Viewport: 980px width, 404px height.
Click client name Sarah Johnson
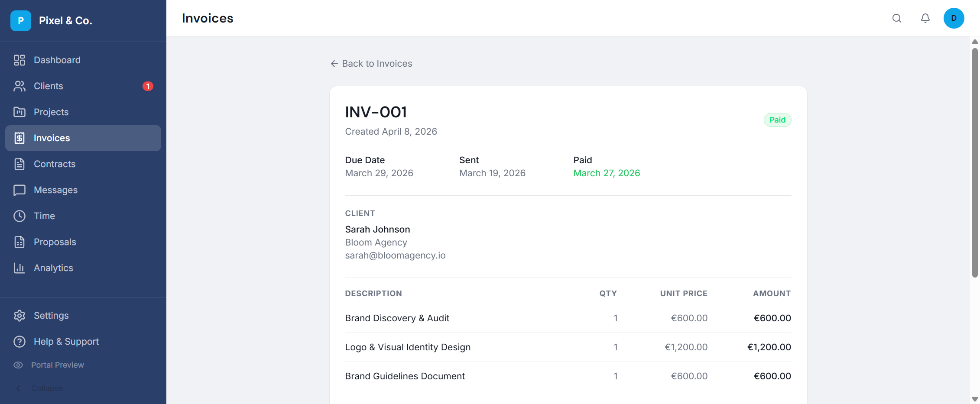[377, 229]
